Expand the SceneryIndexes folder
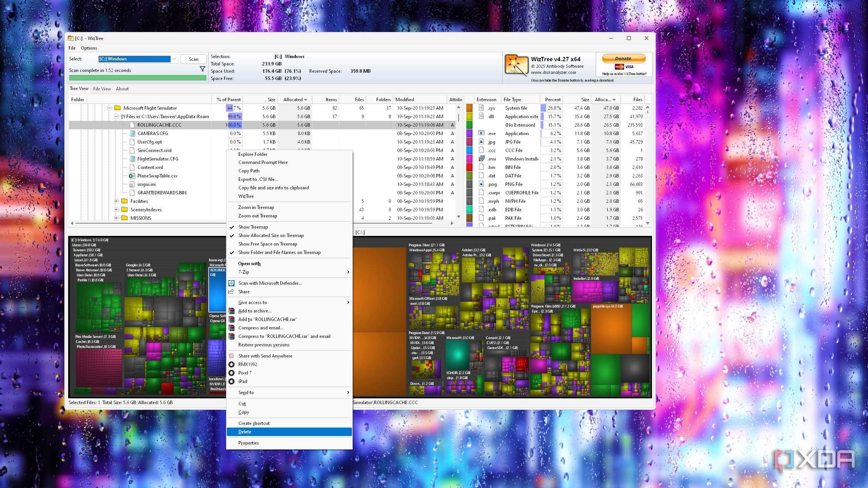868x488 pixels. point(116,210)
